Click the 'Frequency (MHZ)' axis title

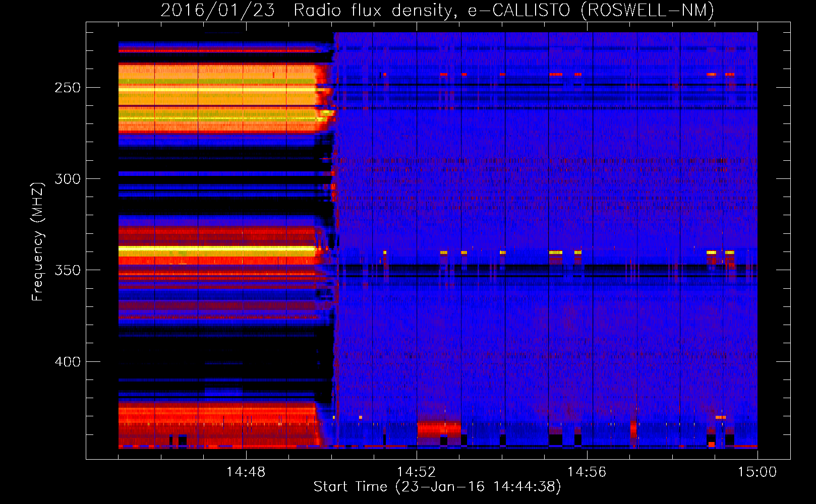(38, 241)
